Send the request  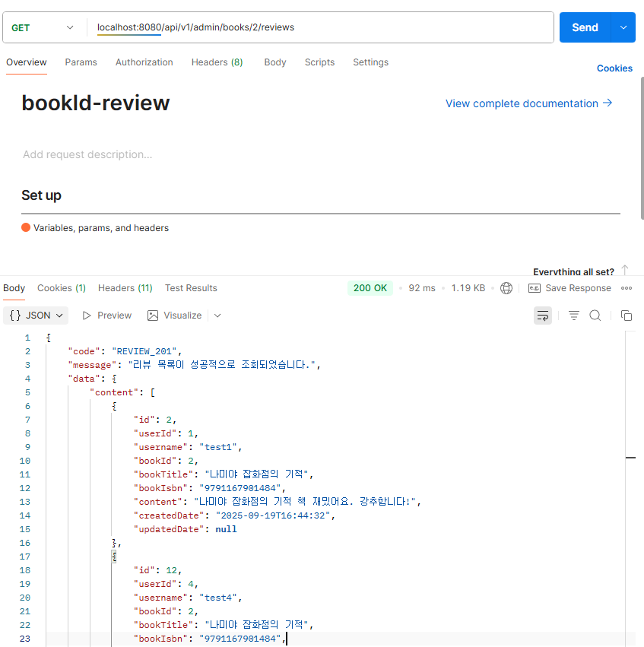[585, 27]
